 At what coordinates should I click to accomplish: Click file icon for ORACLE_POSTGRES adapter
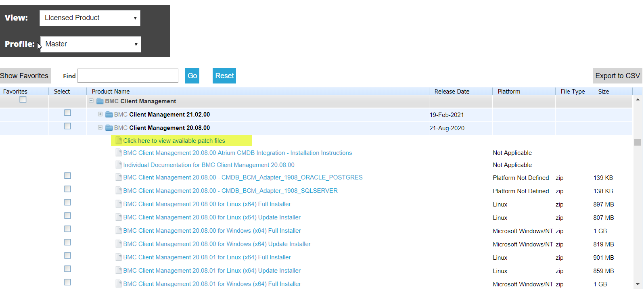tap(119, 177)
